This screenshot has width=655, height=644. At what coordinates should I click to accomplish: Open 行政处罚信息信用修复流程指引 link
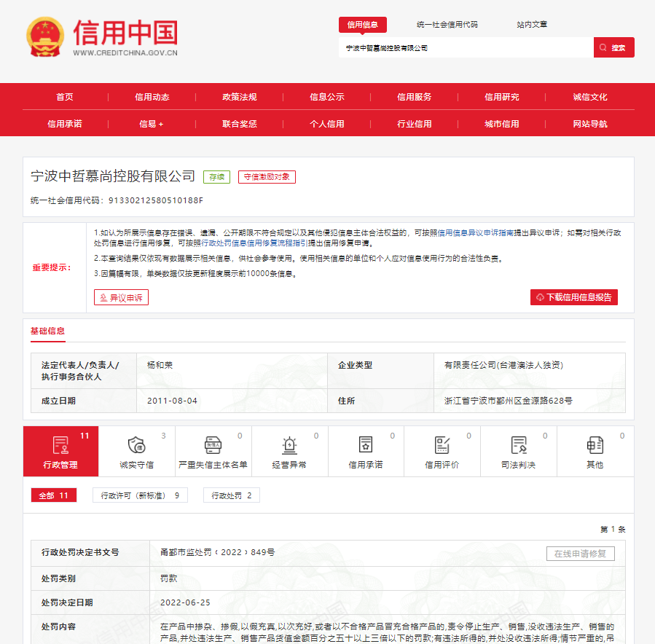point(254,243)
